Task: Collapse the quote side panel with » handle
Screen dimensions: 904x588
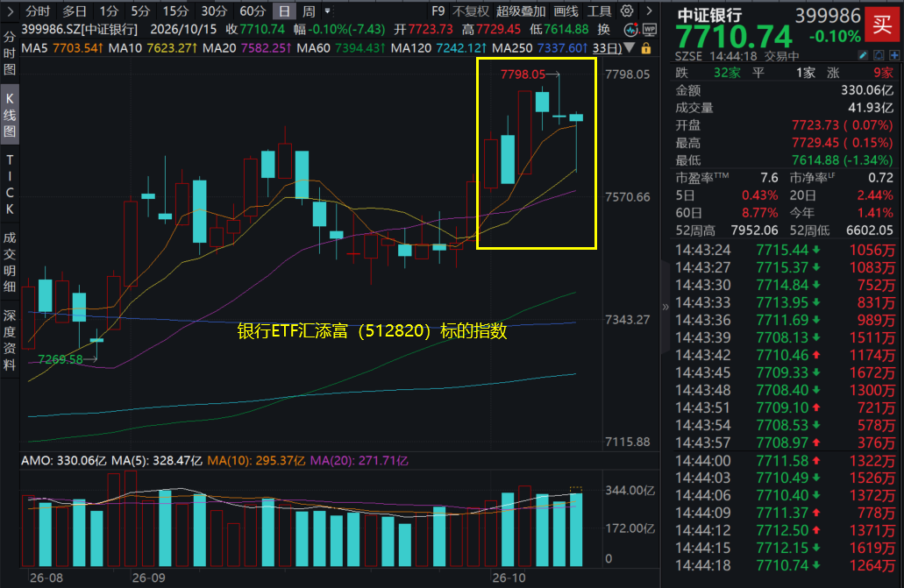Action: click(666, 307)
